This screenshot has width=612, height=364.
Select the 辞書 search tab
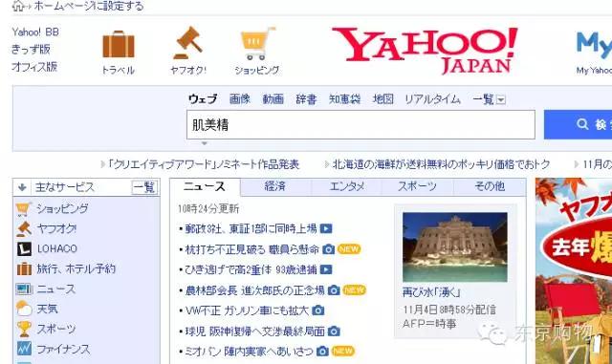coord(306,99)
